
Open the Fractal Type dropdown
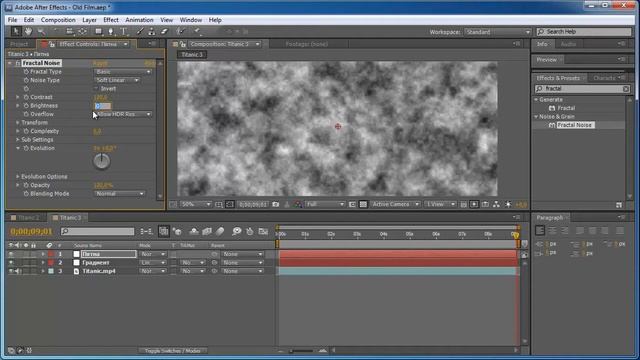tap(123, 72)
